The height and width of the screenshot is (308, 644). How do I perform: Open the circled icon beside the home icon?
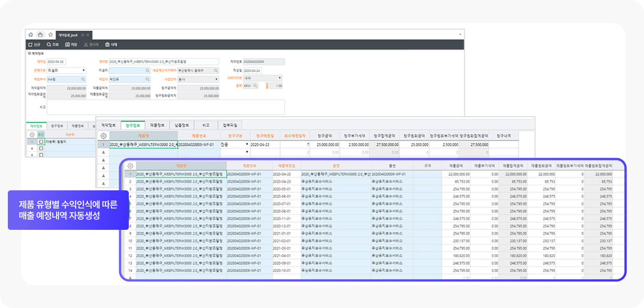coord(40,34)
